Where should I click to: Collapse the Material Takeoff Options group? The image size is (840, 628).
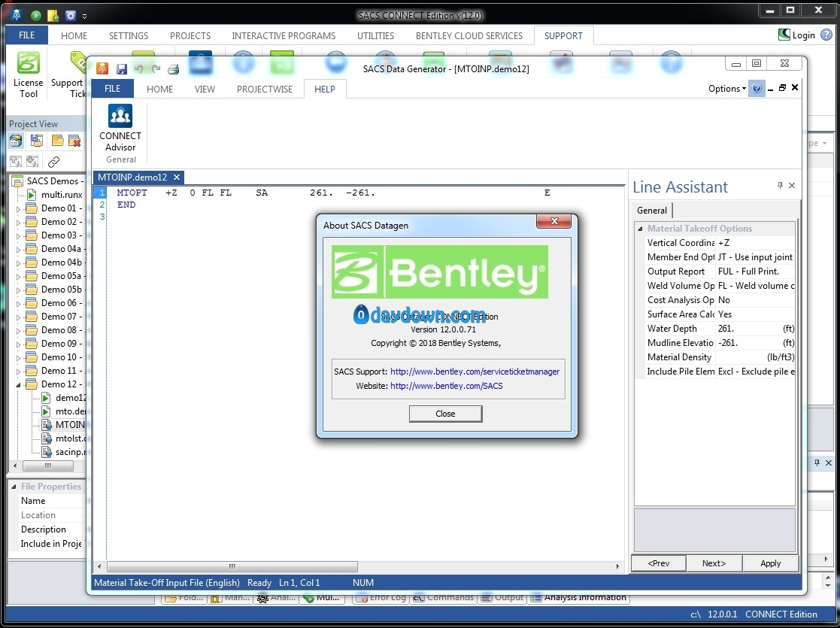(640, 229)
